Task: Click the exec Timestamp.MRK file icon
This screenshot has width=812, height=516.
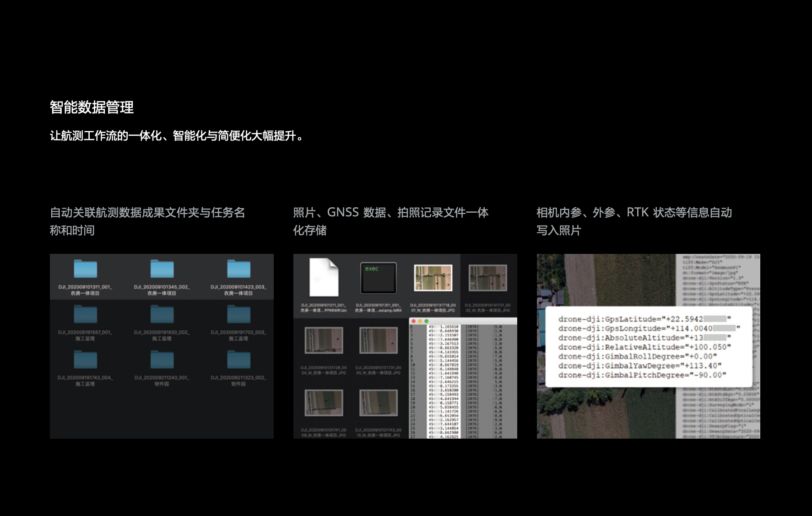Action: pos(378,278)
